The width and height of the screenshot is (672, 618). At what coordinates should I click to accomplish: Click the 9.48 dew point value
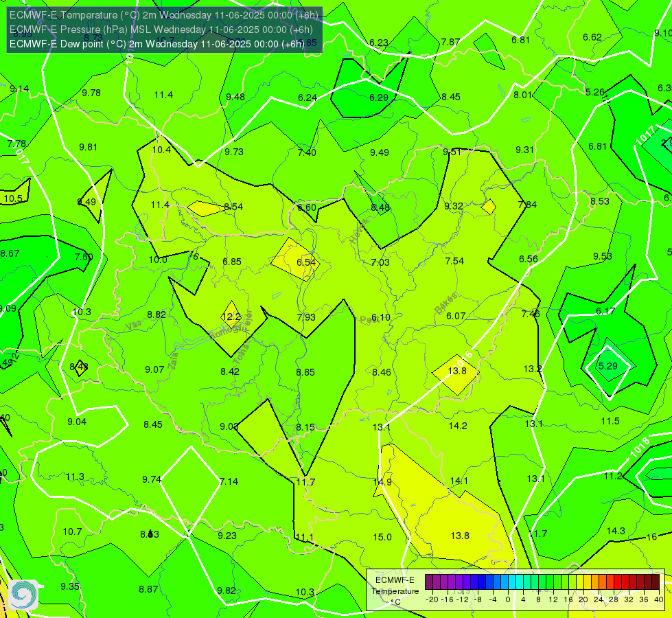[x=235, y=97]
